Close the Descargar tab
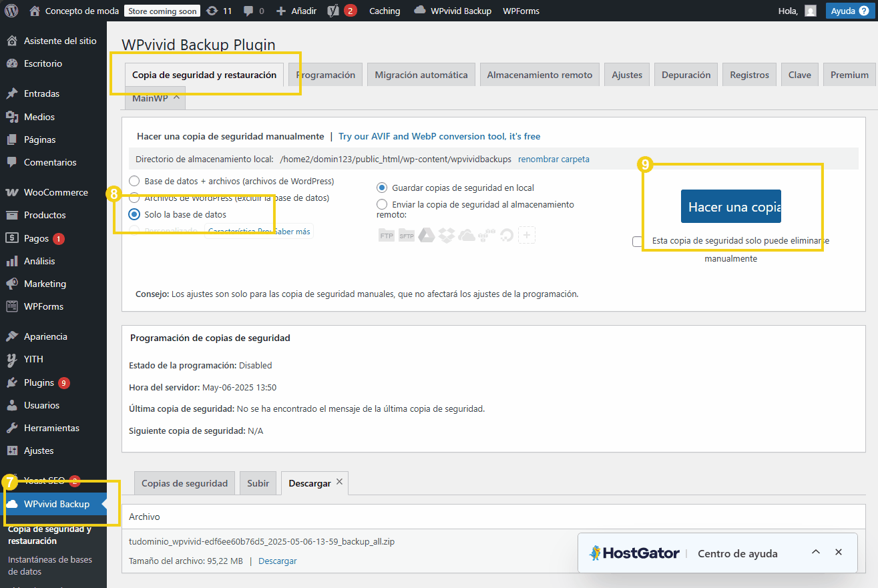 339,482
